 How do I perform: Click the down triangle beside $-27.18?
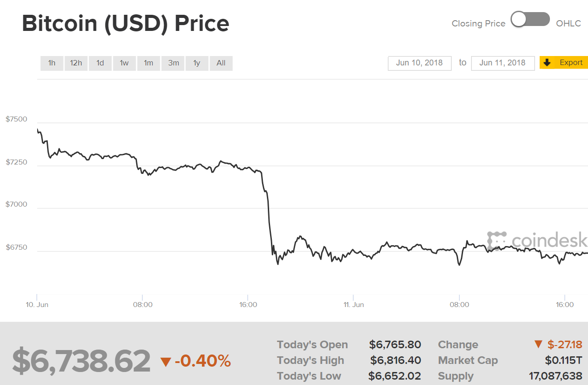click(538, 345)
